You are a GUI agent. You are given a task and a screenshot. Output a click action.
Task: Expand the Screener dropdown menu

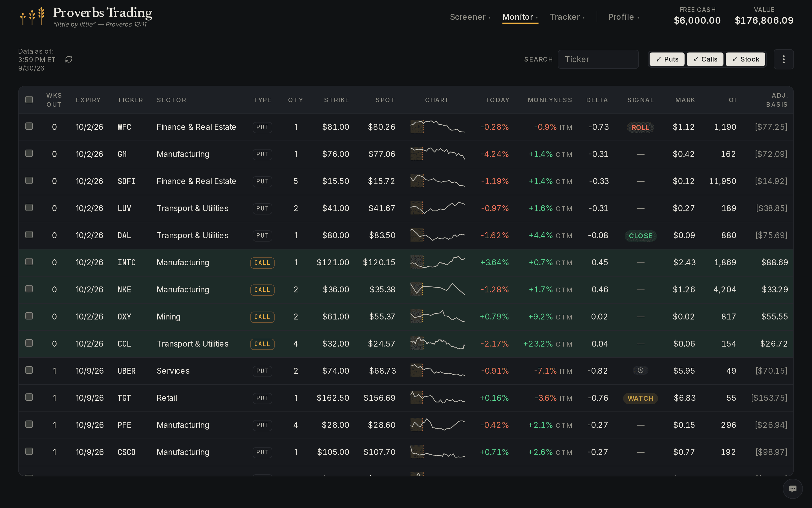[470, 17]
